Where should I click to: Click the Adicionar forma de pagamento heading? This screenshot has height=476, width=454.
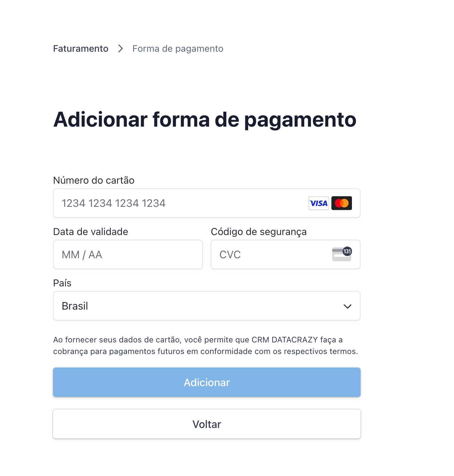(204, 119)
